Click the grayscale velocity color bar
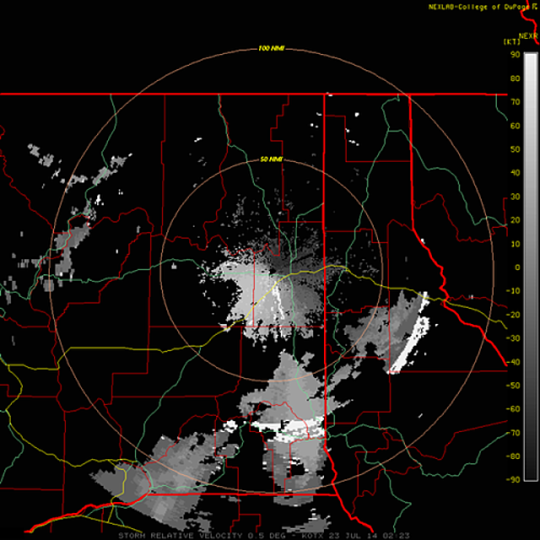 pyautogui.click(x=530, y=266)
